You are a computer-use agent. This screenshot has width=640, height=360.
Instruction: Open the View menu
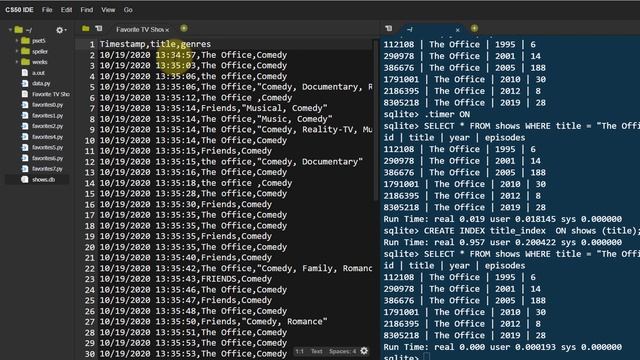pos(108,10)
